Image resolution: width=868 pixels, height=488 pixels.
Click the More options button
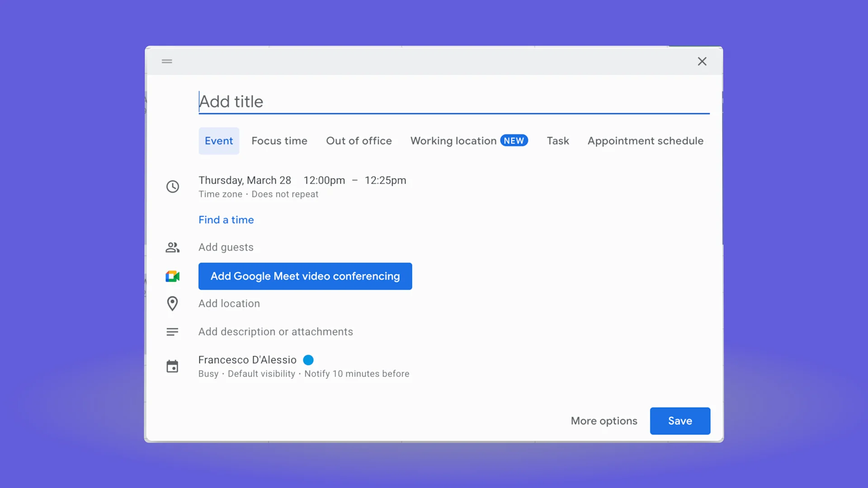coord(604,421)
